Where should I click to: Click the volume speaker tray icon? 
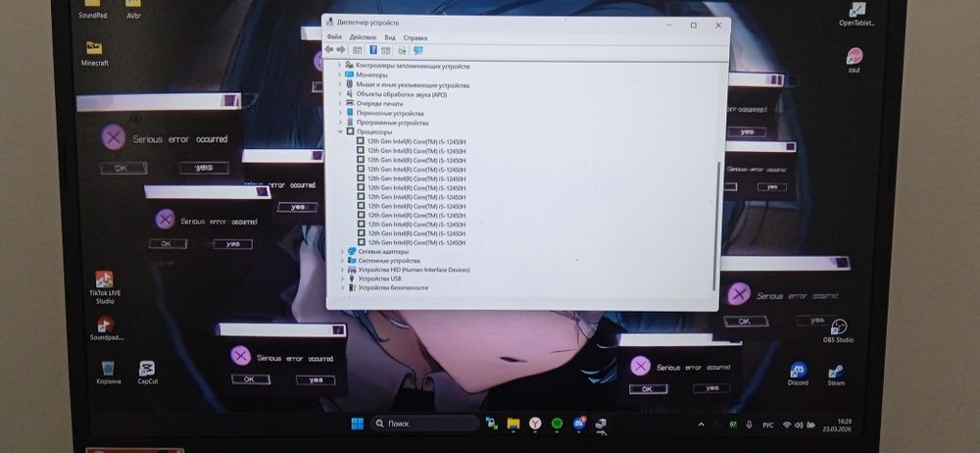pyautogui.click(x=798, y=426)
